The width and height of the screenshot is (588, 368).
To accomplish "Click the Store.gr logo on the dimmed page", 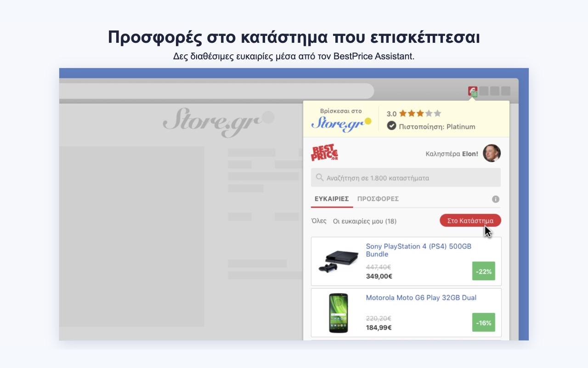I will coord(218,122).
